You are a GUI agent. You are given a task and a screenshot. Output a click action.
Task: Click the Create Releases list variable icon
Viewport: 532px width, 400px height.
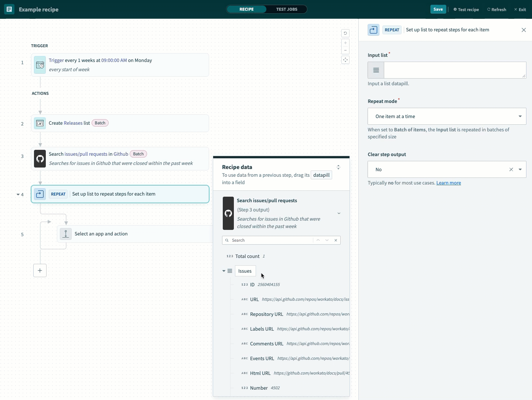[40, 123]
